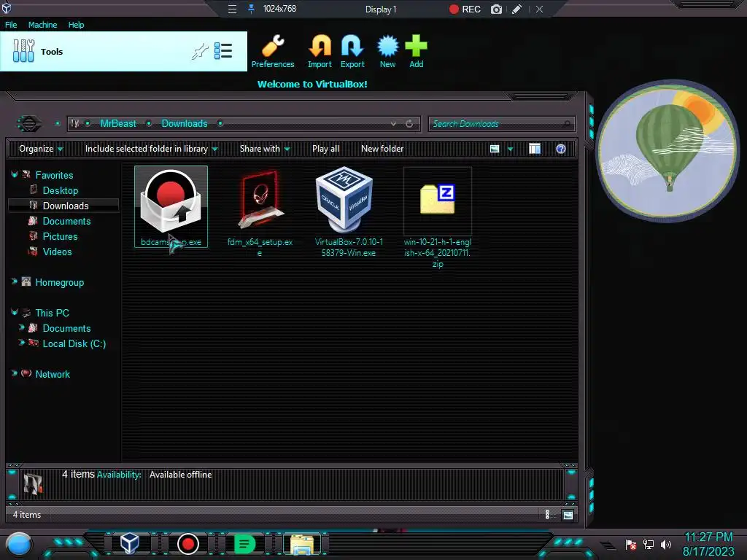Click Downloads in the address path
Image resolution: width=747 pixels, height=560 pixels.
185,123
